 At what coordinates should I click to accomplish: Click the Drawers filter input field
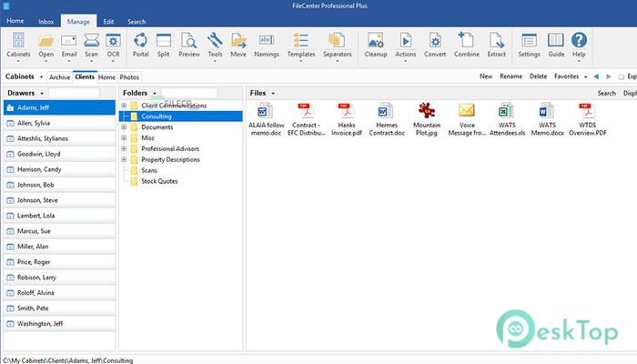pyautogui.click(x=74, y=93)
